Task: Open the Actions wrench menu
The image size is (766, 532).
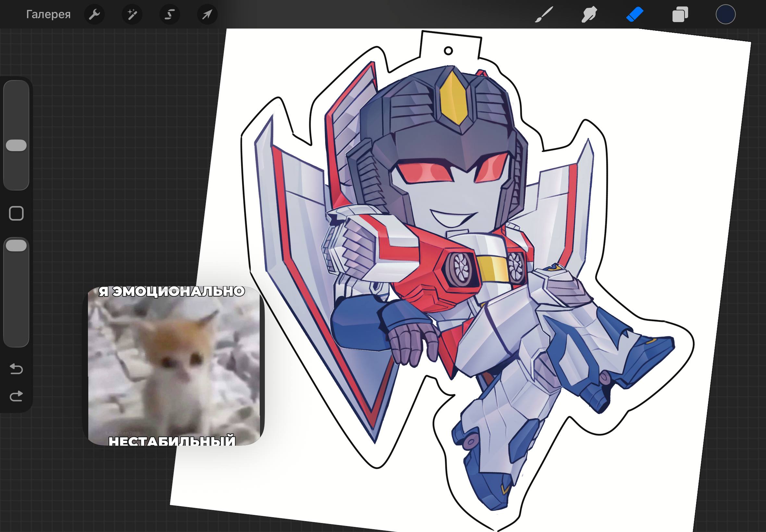Action: (x=94, y=14)
